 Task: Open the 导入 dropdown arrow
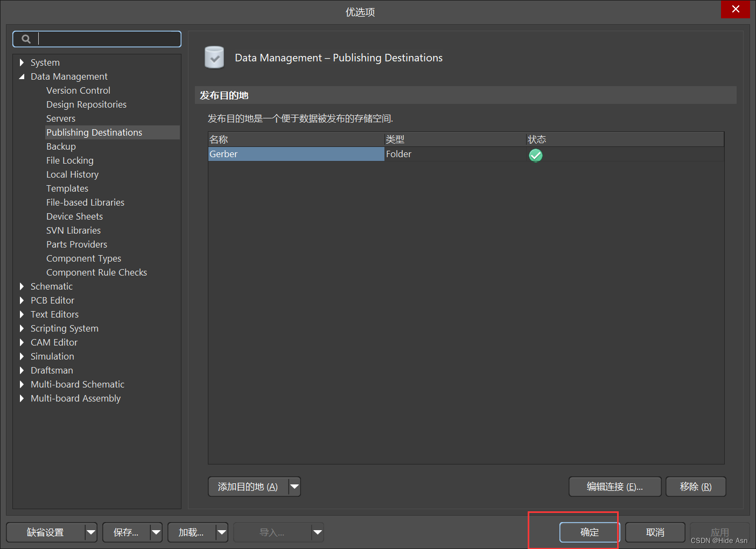tap(318, 532)
